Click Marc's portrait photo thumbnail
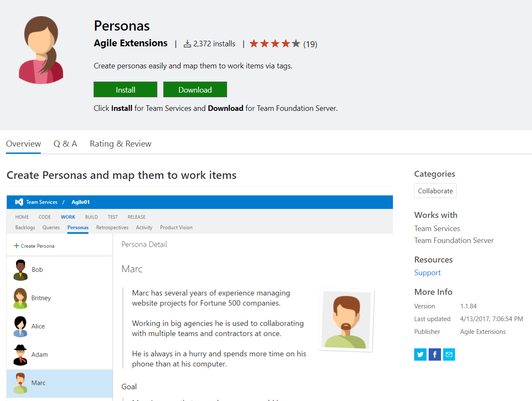532x401 pixels. [x=346, y=321]
